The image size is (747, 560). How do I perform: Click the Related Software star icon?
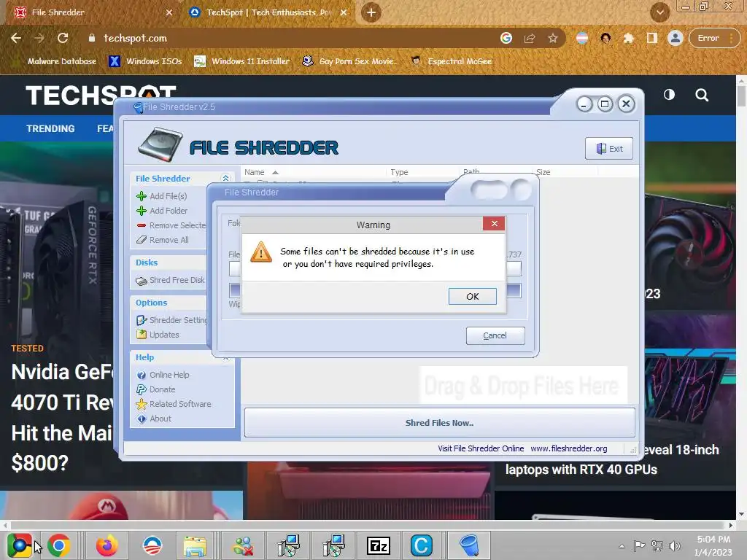click(x=142, y=404)
